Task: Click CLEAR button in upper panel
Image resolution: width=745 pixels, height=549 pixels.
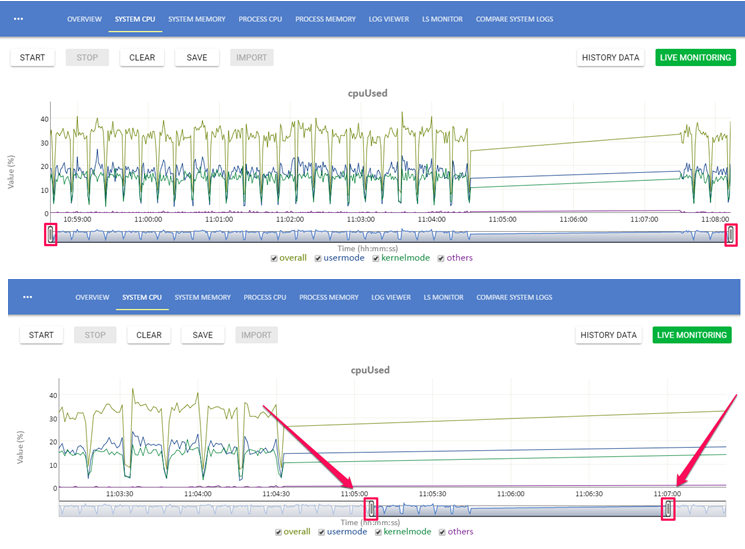Action: click(x=142, y=58)
